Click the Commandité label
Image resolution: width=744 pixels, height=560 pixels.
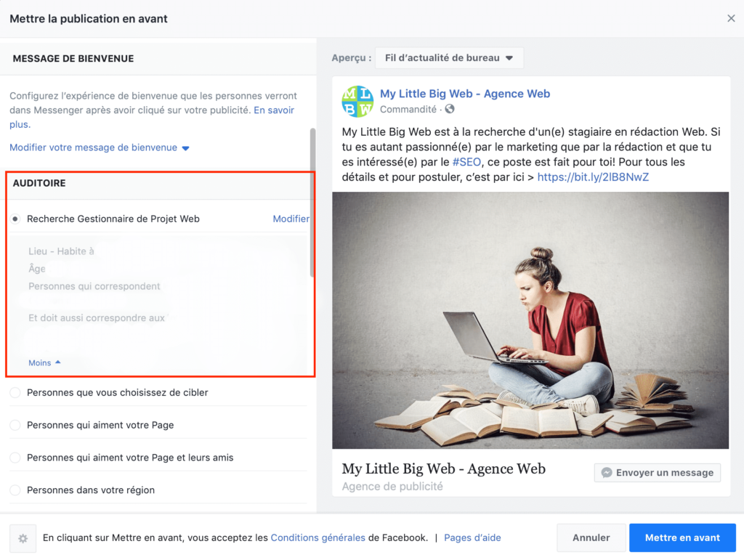408,109
